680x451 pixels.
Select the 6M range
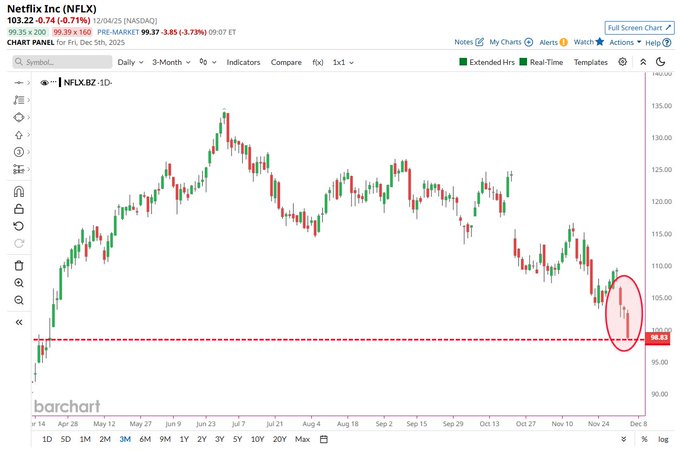145,439
